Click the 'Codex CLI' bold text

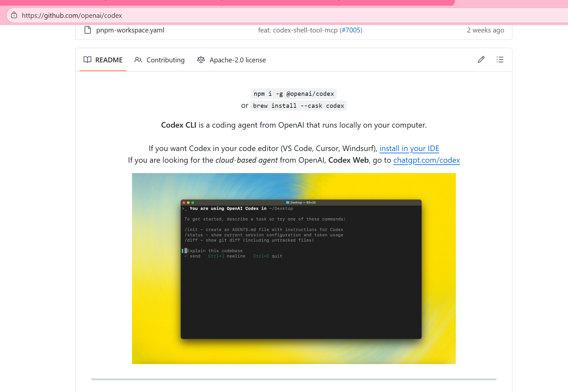(x=178, y=125)
